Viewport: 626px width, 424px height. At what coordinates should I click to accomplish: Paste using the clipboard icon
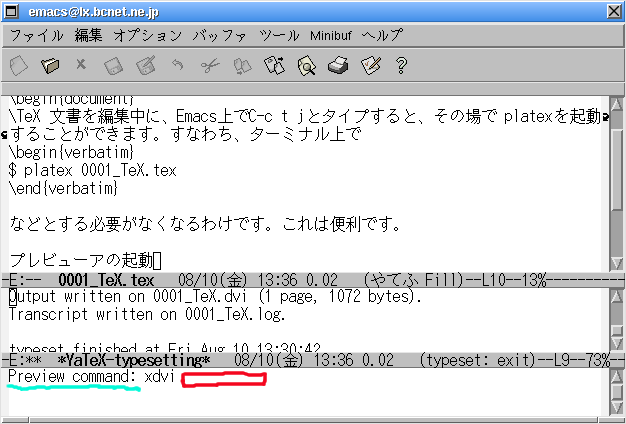274,65
